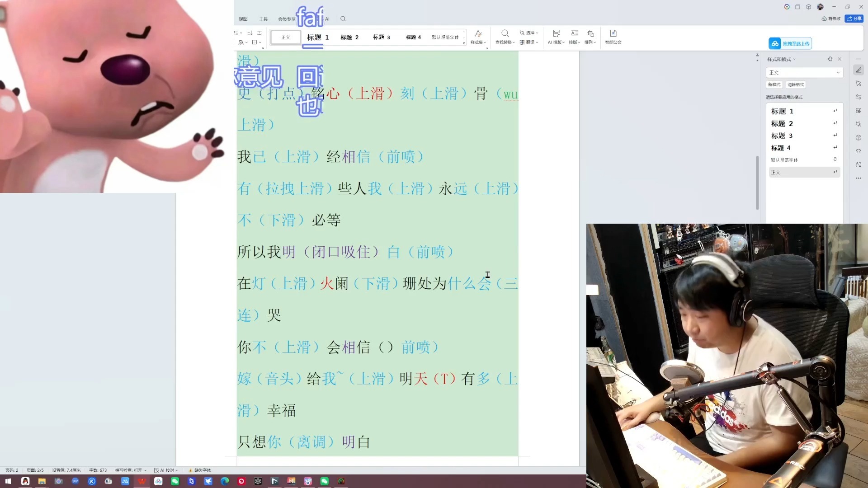Click the 新样式 new style button

click(774, 84)
